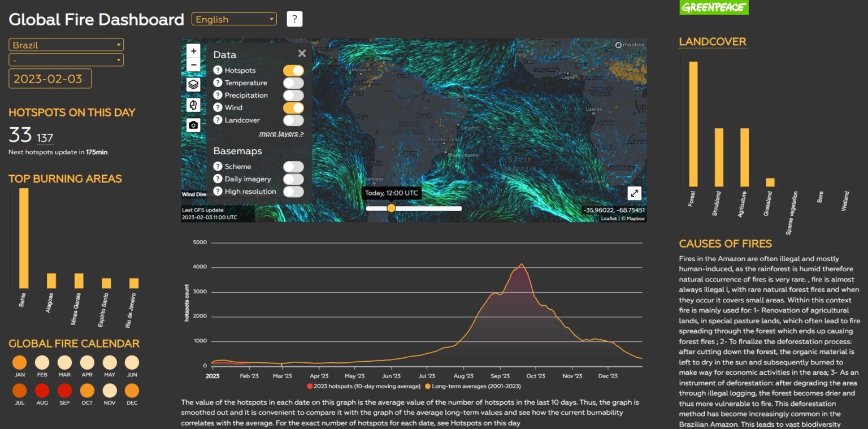Open the layers stack icon on the map
The width and height of the screenshot is (868, 429).
(193, 85)
